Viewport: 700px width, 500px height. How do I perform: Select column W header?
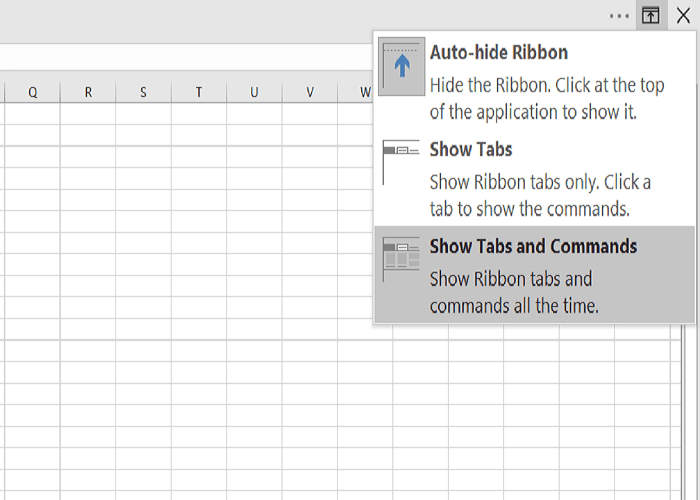pos(356,92)
